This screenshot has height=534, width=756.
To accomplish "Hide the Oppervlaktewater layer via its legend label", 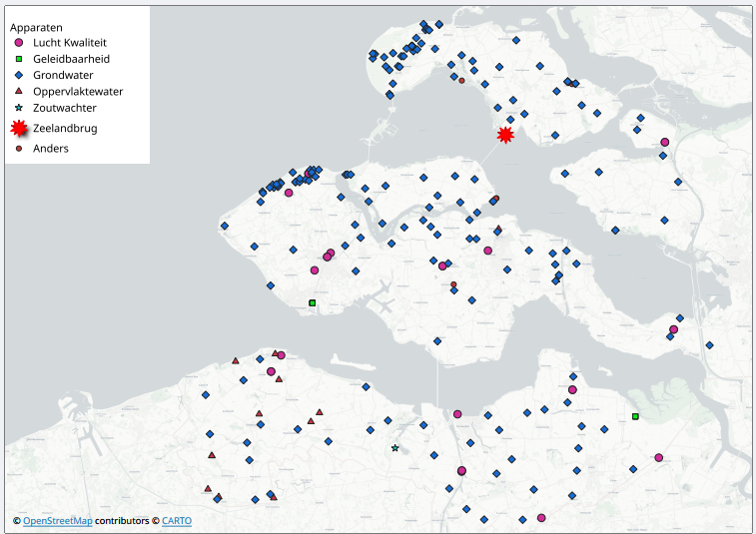I will pyautogui.click(x=78, y=91).
